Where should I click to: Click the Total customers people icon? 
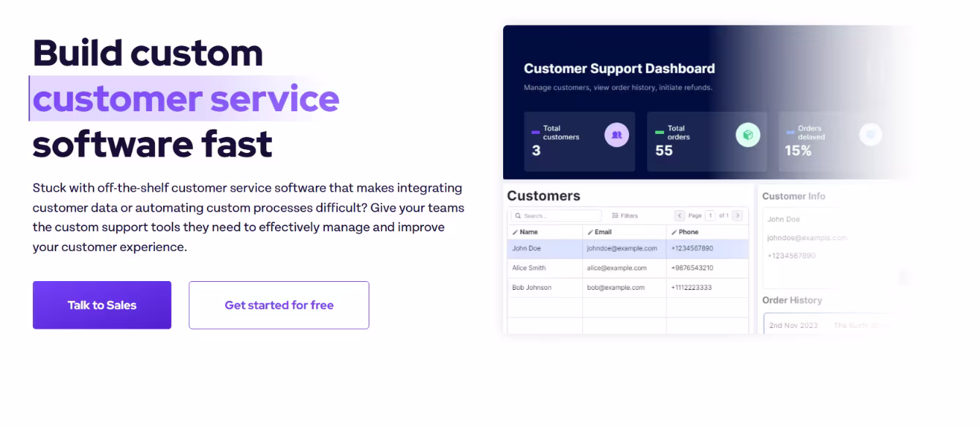click(x=617, y=135)
